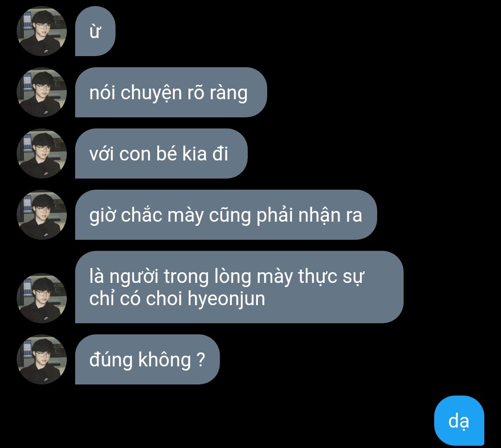
Task: Tap the blue 'dạ' reply bubble
Action: (459, 421)
